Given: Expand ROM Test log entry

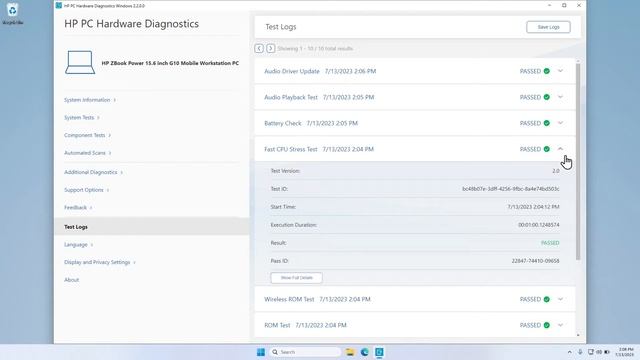Looking at the screenshot, I should 560,325.
